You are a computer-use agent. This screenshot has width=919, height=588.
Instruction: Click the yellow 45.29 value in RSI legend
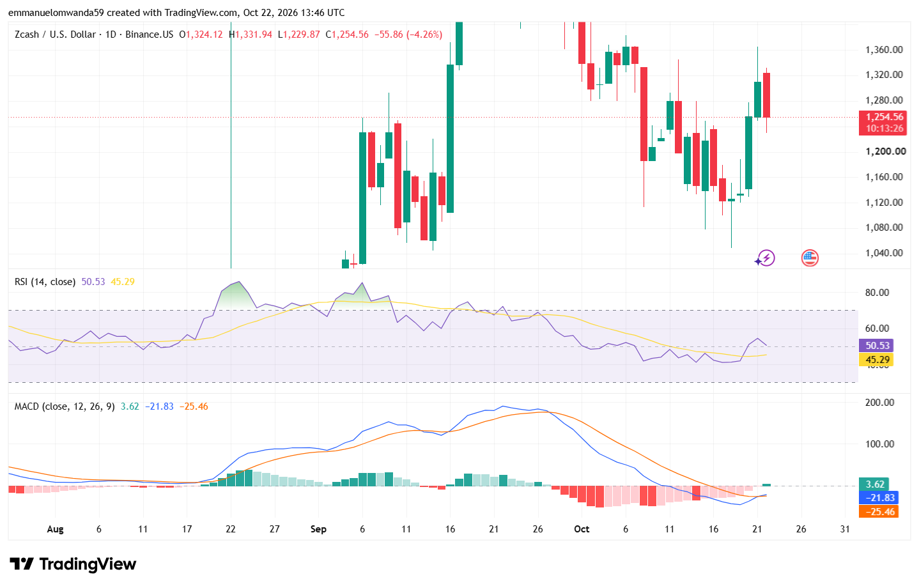click(x=123, y=282)
